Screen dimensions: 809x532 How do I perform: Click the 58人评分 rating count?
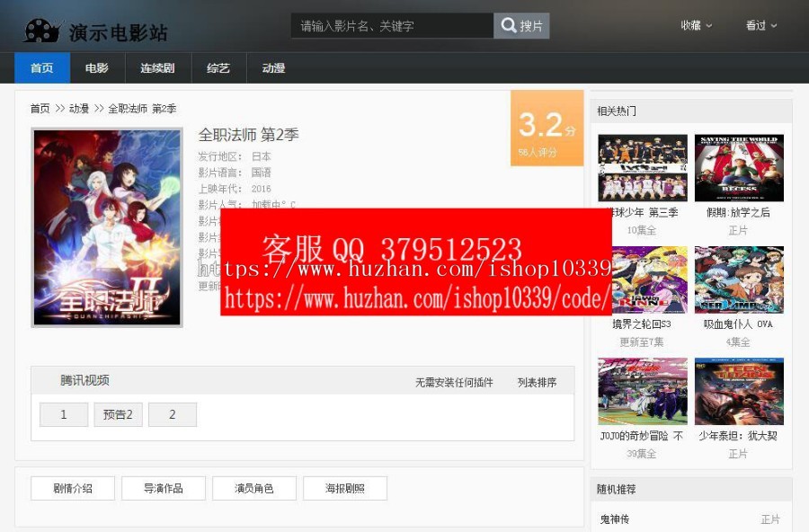[x=538, y=152]
